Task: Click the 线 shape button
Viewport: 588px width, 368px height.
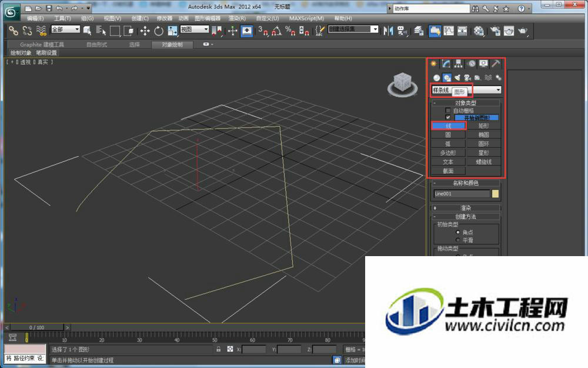Action: 449,126
